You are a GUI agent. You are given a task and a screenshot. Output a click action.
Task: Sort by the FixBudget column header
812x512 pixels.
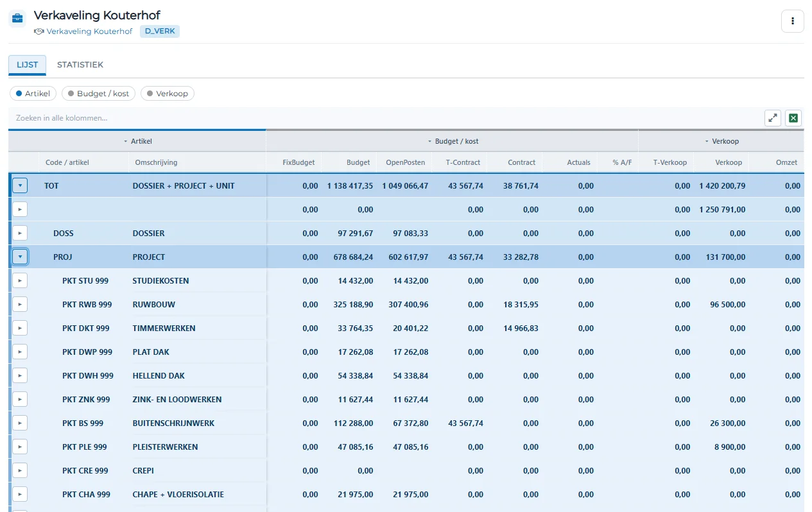pos(294,163)
